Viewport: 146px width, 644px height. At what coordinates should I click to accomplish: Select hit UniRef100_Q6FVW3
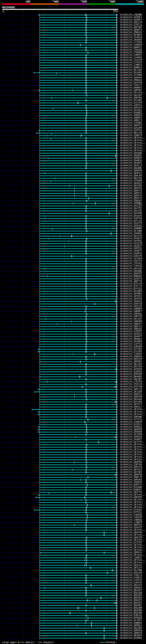point(131,27)
